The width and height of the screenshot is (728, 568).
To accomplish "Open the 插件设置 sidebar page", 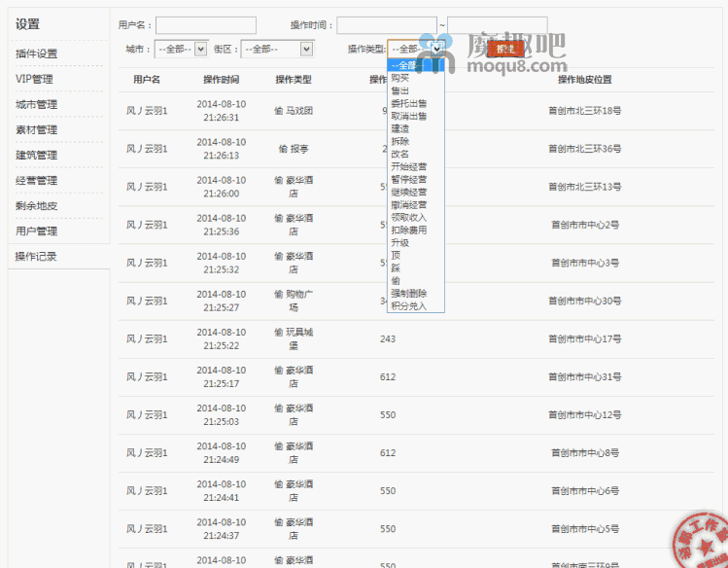I will [x=36, y=53].
